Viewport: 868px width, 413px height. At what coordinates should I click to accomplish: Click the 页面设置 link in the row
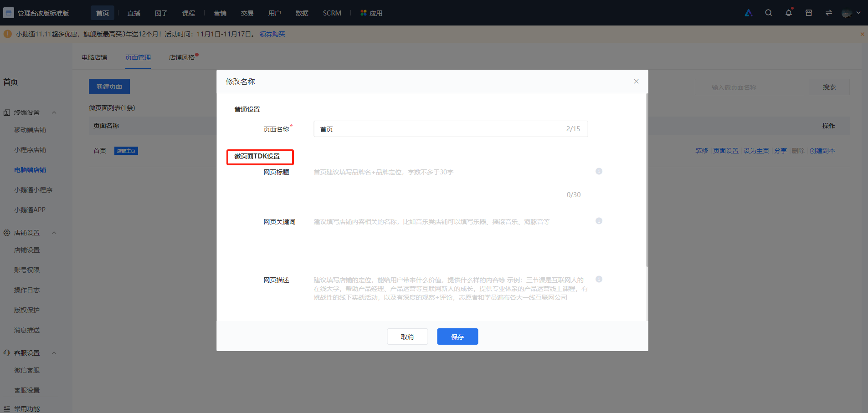726,151
